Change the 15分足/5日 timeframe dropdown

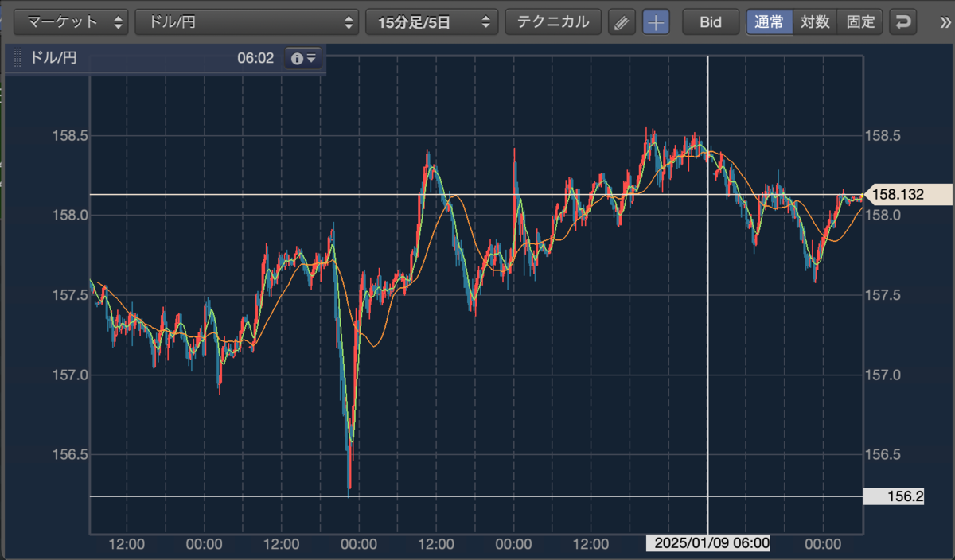(x=431, y=21)
